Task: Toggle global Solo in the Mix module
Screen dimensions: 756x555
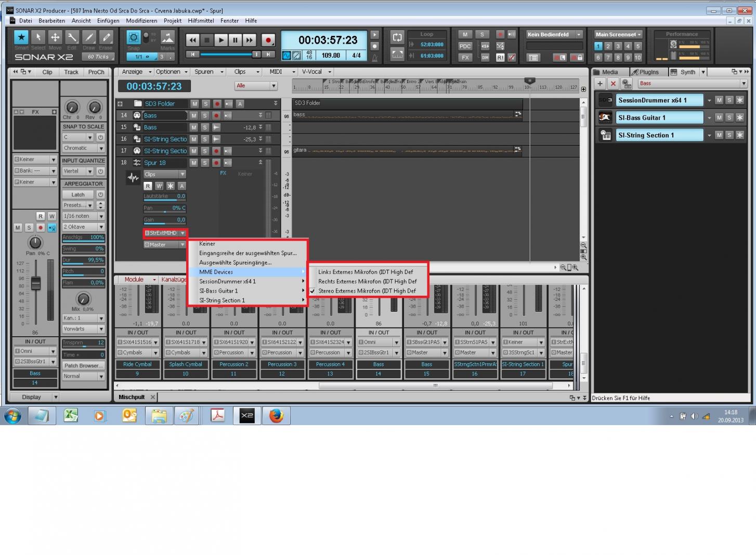Action: pyautogui.click(x=482, y=35)
